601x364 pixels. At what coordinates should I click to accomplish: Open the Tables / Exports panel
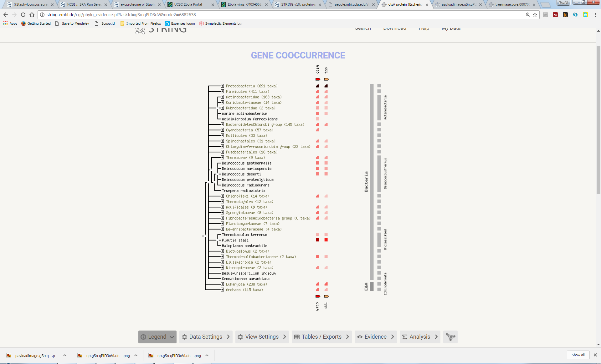321,337
